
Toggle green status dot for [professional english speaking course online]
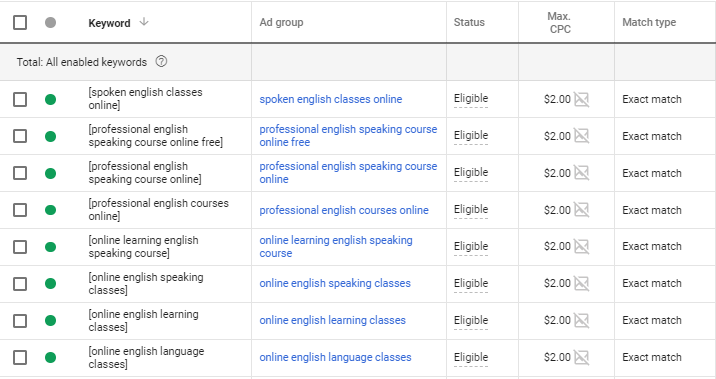point(51,173)
